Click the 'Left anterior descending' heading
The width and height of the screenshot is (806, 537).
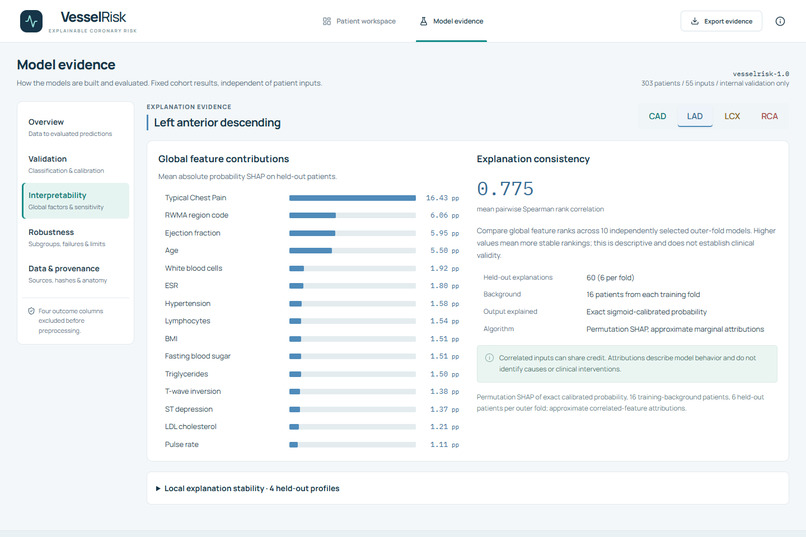click(x=217, y=122)
